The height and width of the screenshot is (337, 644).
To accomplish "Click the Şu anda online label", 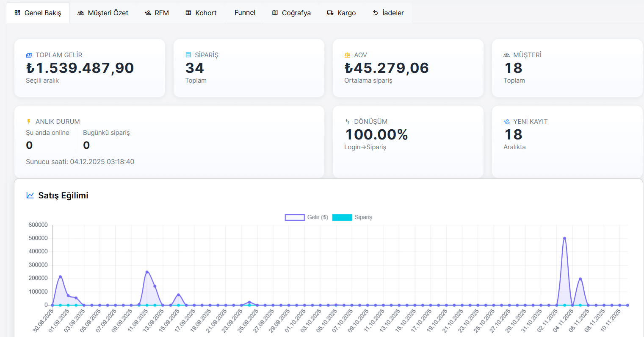I will (47, 133).
